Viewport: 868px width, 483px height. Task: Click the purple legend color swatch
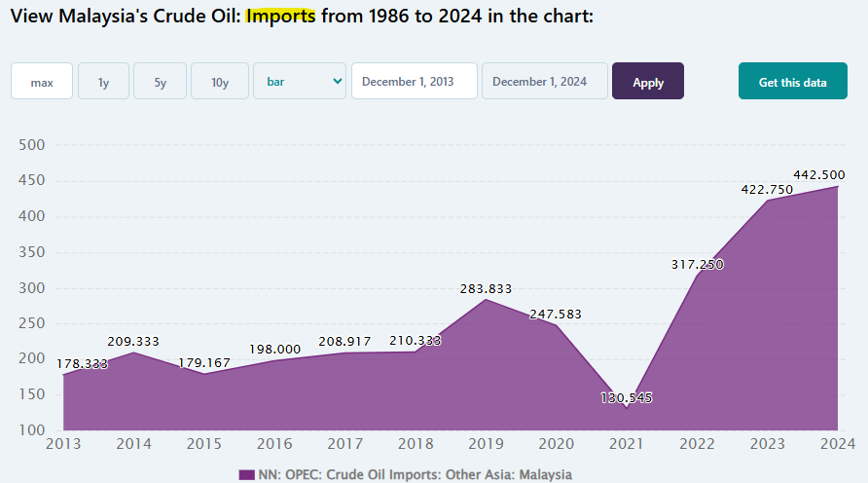(245, 474)
